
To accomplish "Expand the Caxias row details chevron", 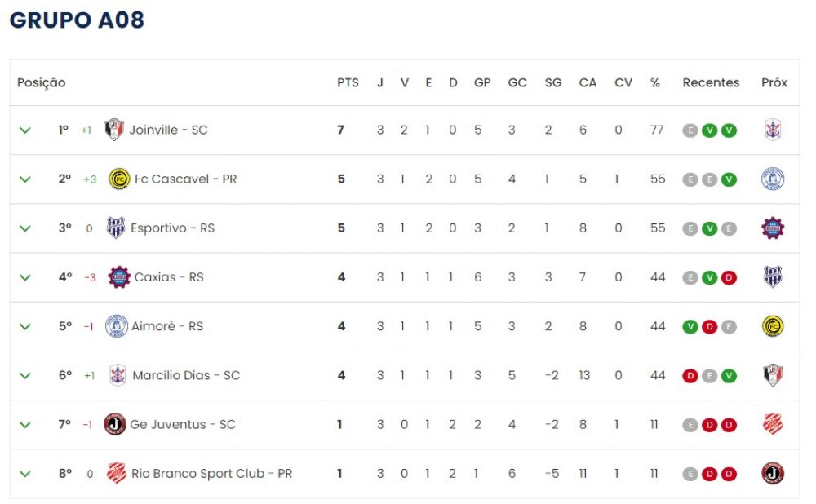I will pyautogui.click(x=25, y=277).
